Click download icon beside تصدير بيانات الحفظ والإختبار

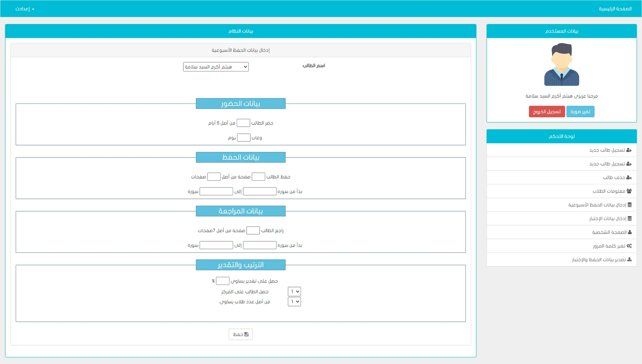[x=630, y=259]
